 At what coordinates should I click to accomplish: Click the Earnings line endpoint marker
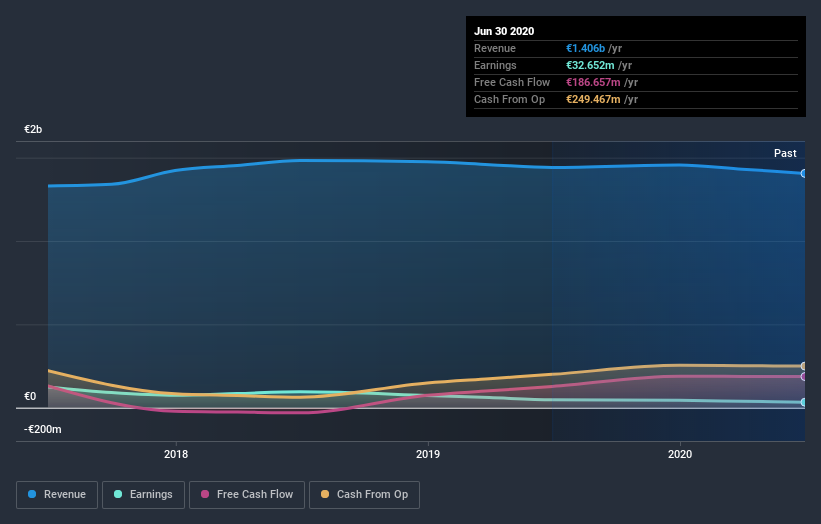point(803,402)
